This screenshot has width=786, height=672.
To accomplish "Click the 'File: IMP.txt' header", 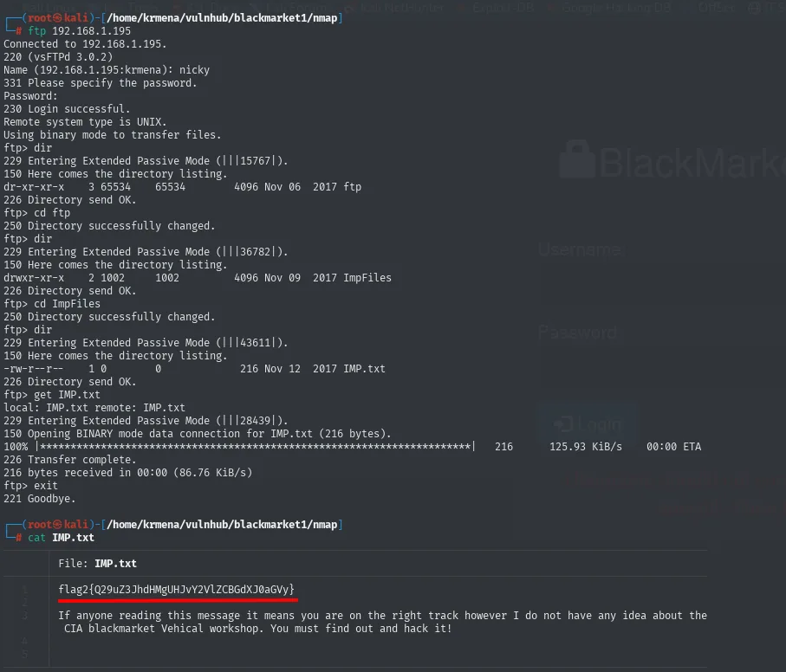I will [97, 565].
